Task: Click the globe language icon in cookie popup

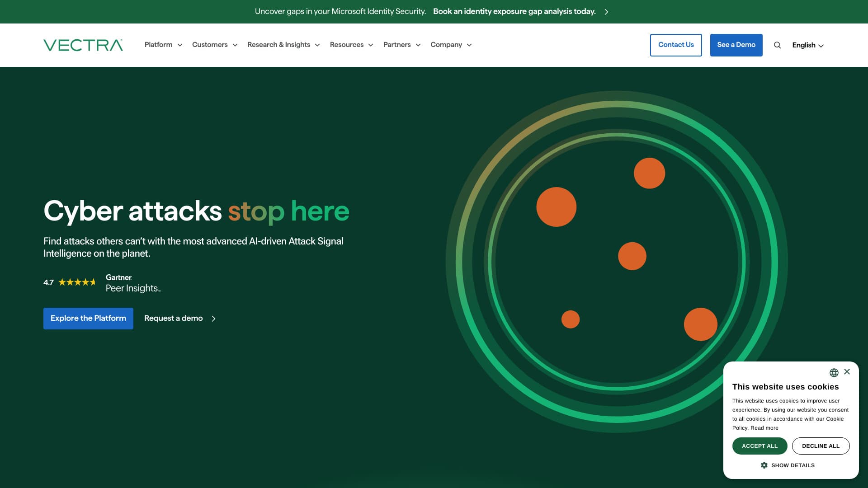Action: [834, 373]
